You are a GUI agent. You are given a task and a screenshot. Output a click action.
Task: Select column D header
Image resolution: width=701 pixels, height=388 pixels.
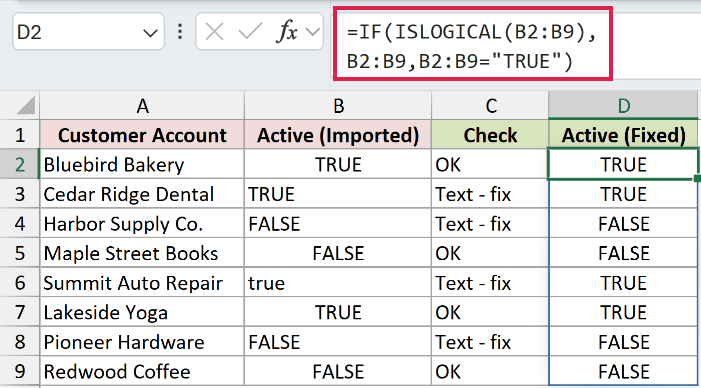(x=623, y=106)
